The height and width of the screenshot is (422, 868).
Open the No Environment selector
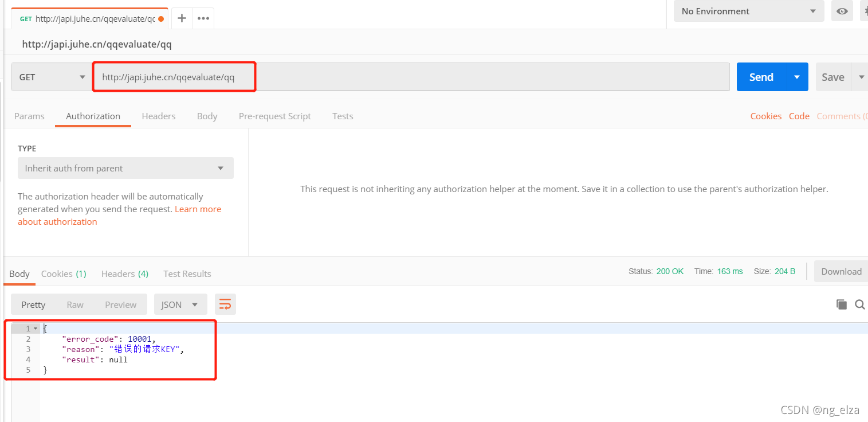[749, 11]
